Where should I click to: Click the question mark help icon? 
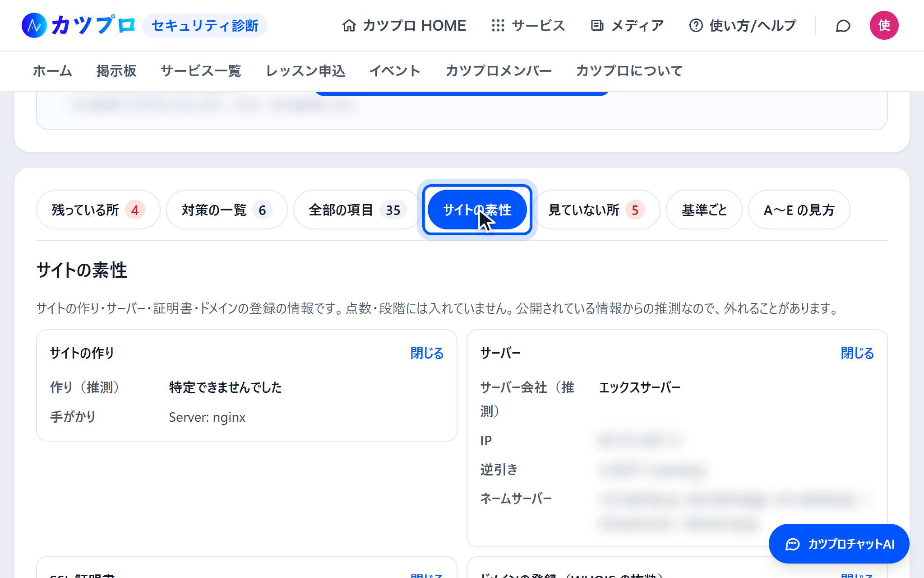[x=696, y=25]
